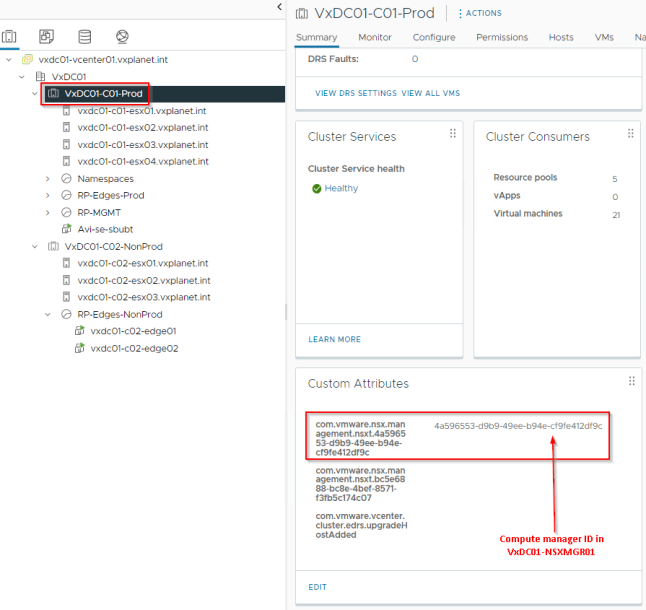
Task: Switch to the Summary tab
Action: [x=316, y=37]
